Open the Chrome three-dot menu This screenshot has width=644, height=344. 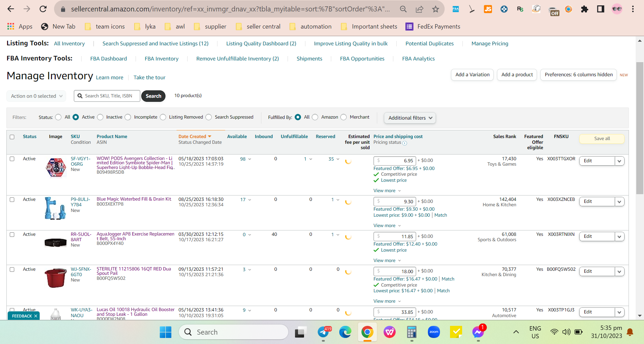point(633,9)
